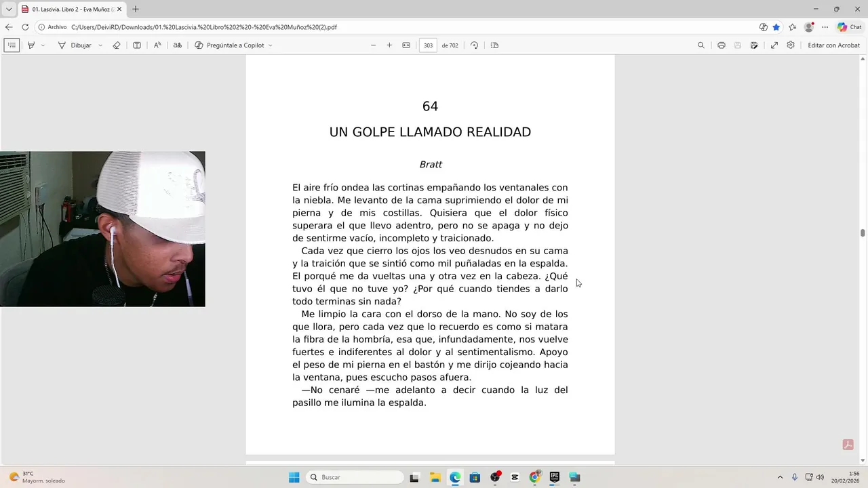The width and height of the screenshot is (868, 488).
Task: Click the Save icon
Action: point(738,45)
